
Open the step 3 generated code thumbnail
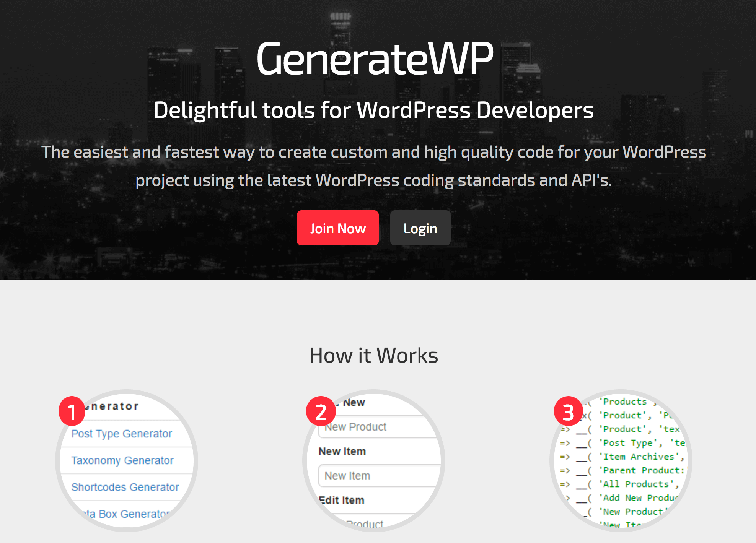point(621,460)
